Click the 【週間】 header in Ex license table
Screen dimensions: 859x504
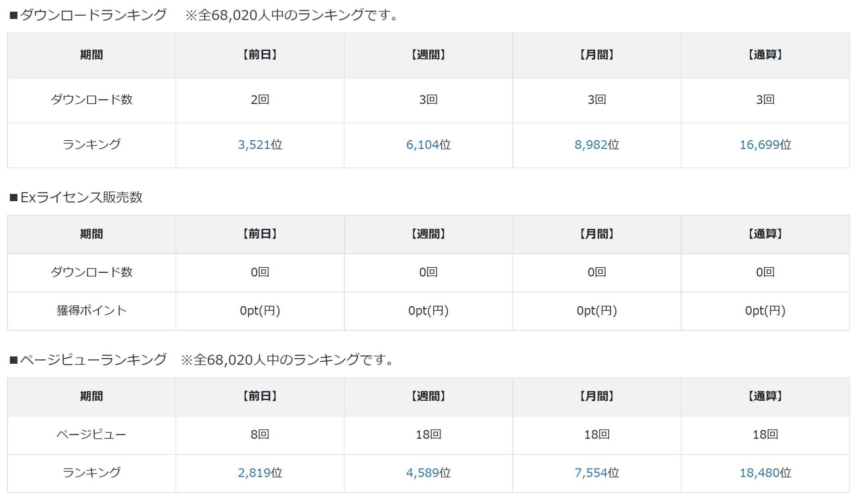[428, 234]
